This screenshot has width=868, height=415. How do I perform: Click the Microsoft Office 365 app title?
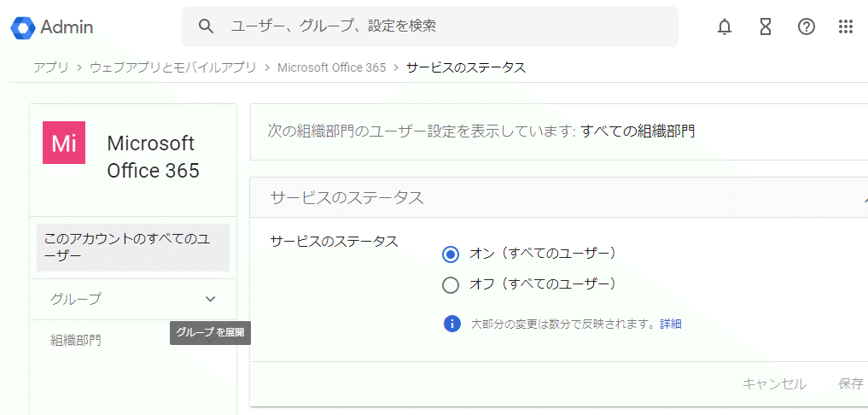[153, 157]
